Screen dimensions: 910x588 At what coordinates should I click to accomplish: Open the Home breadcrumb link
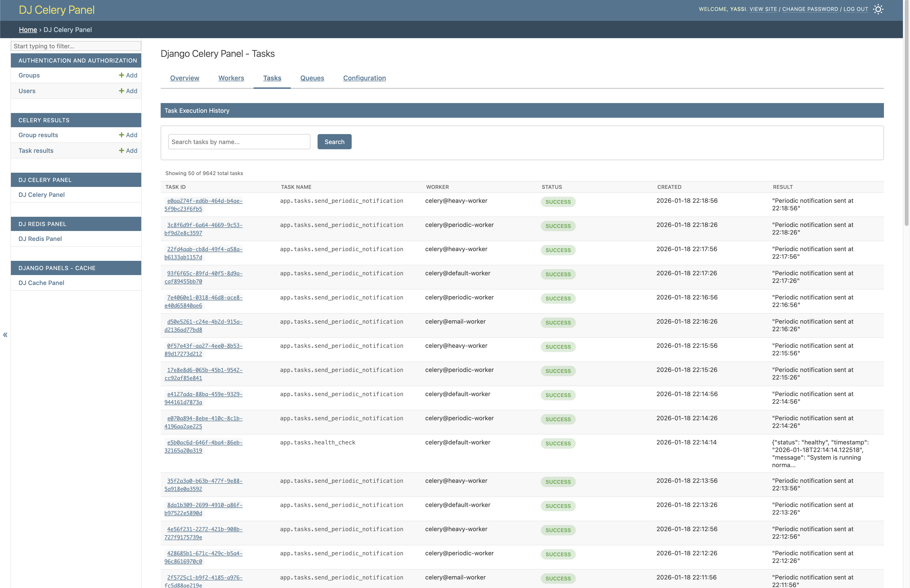click(27, 29)
